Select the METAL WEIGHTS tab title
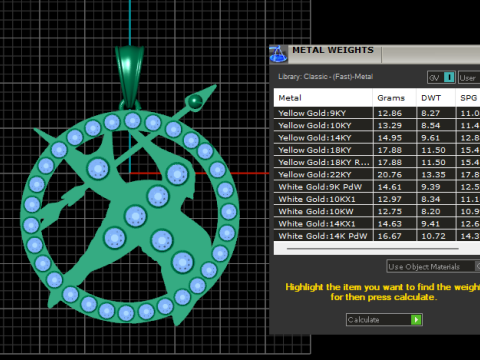This screenshot has height=360, width=480. coord(333,50)
